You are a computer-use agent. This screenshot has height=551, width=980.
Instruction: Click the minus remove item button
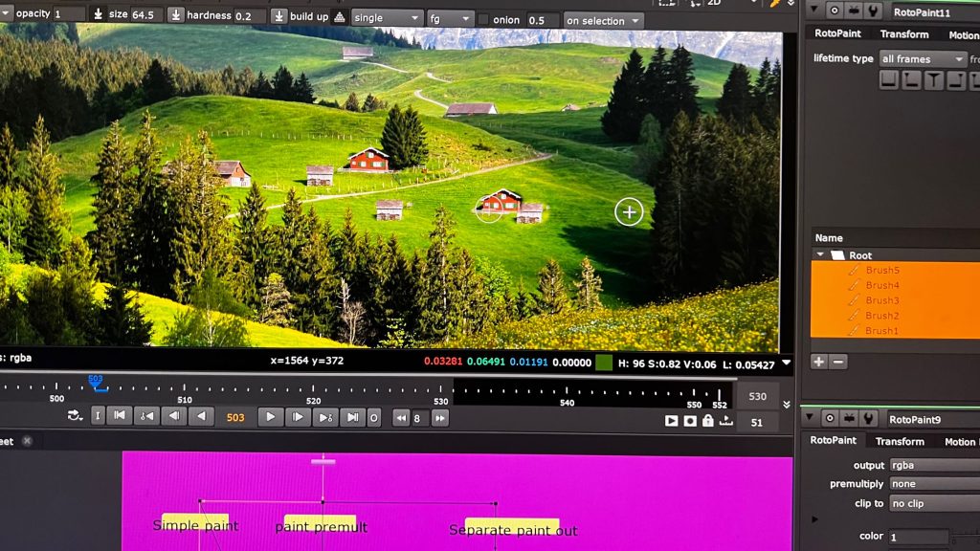838,361
